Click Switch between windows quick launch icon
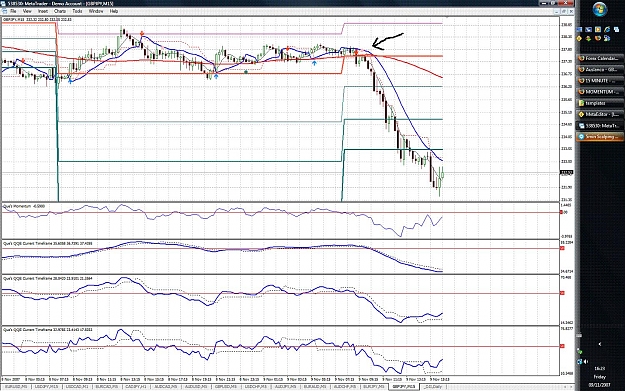625x391 pixels. pyautogui.click(x=588, y=29)
